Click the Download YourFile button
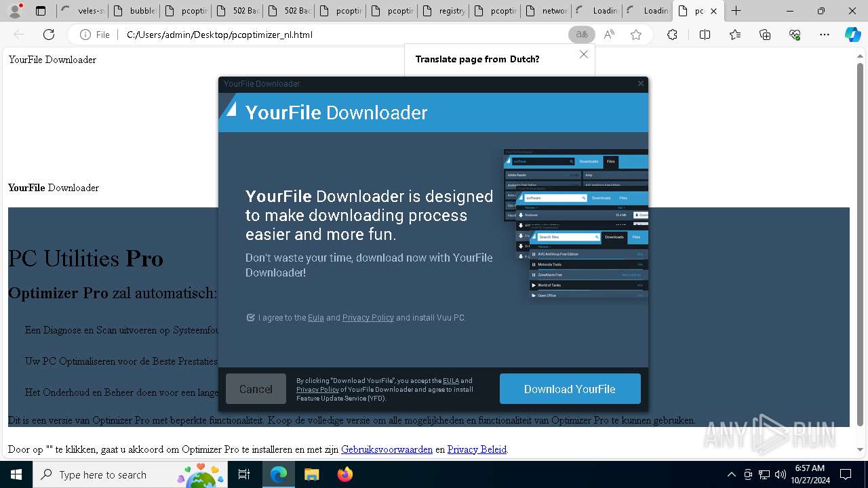Viewport: 868px width, 488px height. [570, 389]
